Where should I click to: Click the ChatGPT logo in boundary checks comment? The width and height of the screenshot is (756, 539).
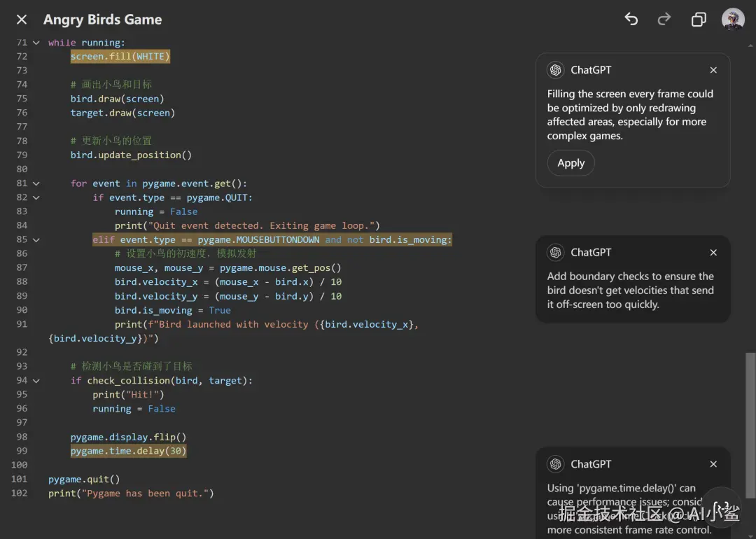point(555,253)
